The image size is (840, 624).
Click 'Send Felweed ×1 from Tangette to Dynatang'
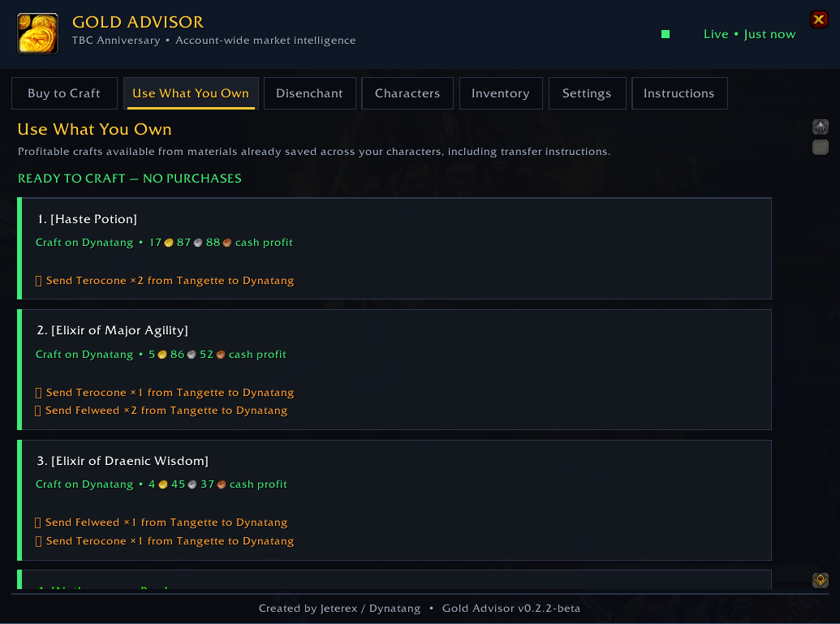coord(166,523)
